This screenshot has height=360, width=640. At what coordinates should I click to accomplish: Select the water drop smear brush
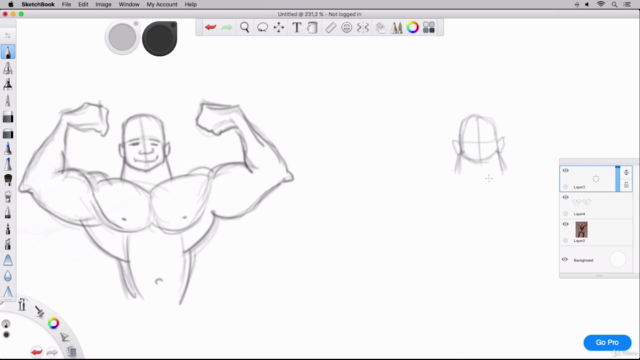coord(8,276)
